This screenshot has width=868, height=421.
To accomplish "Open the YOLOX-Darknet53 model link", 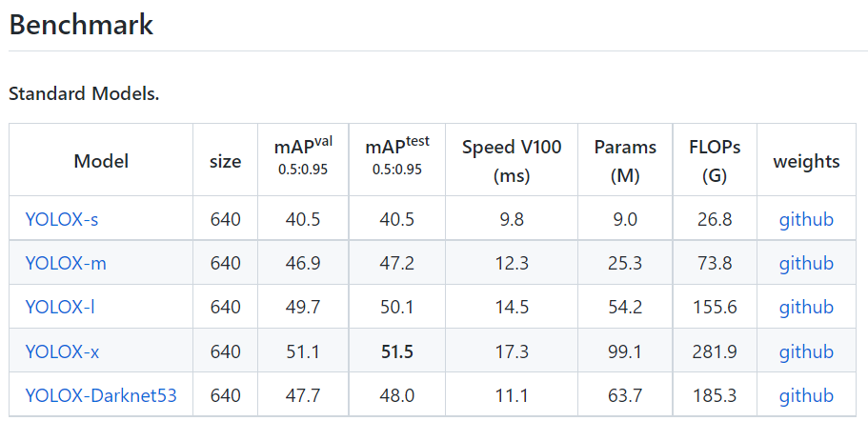I will click(101, 395).
